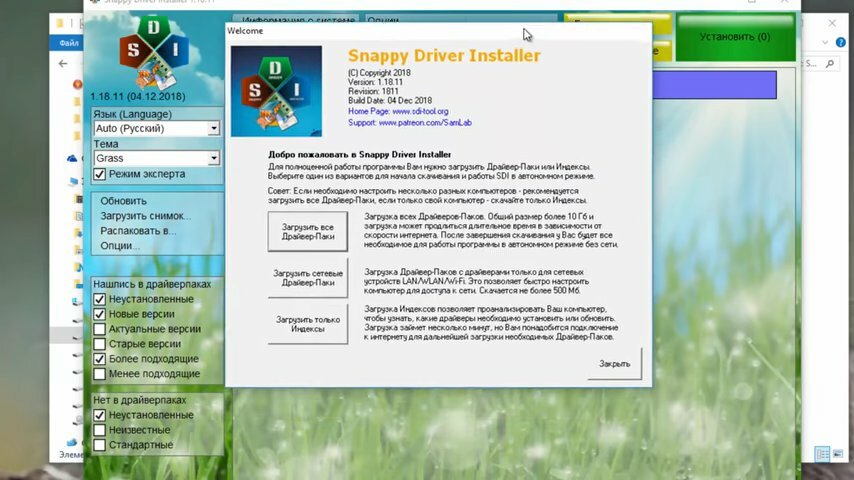Uncheck Неустановленные under Нашлись в драйверпаках
The image size is (854, 480).
pos(99,299)
